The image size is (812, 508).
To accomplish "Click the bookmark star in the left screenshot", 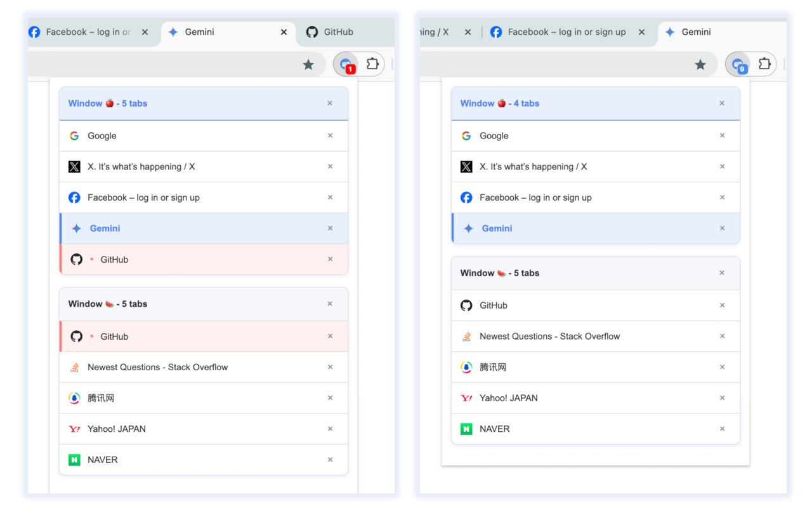I will tap(308, 64).
